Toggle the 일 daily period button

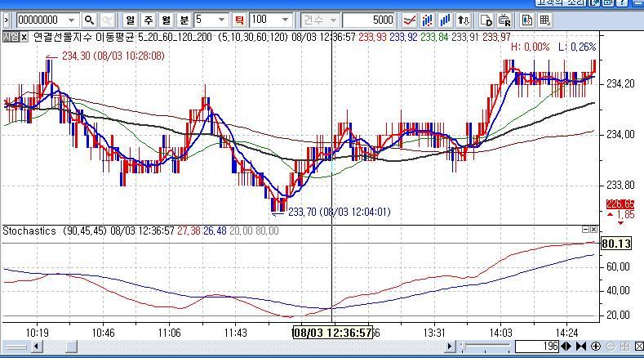131,20
